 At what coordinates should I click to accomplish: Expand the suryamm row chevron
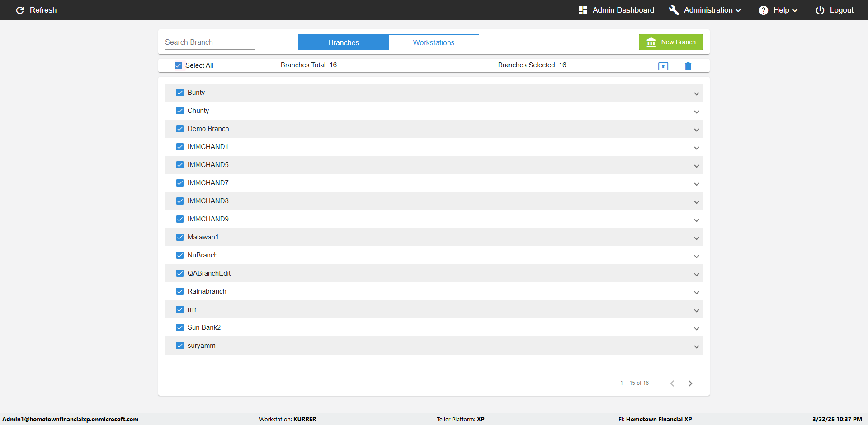click(x=697, y=347)
